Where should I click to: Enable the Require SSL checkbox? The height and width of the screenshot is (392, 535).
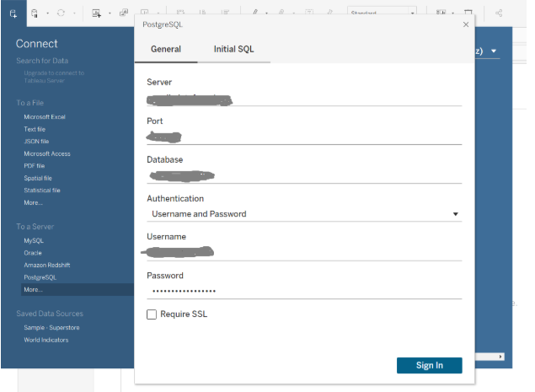click(x=152, y=314)
